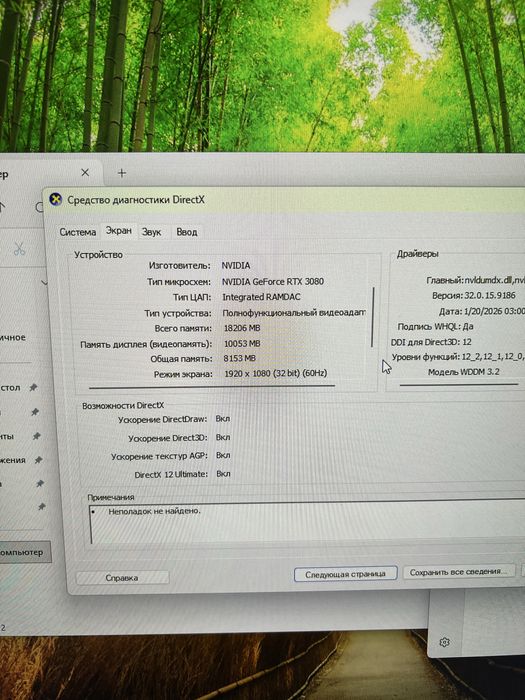Click the 8153 MB shared memory value
The image size is (525, 700).
(239, 358)
